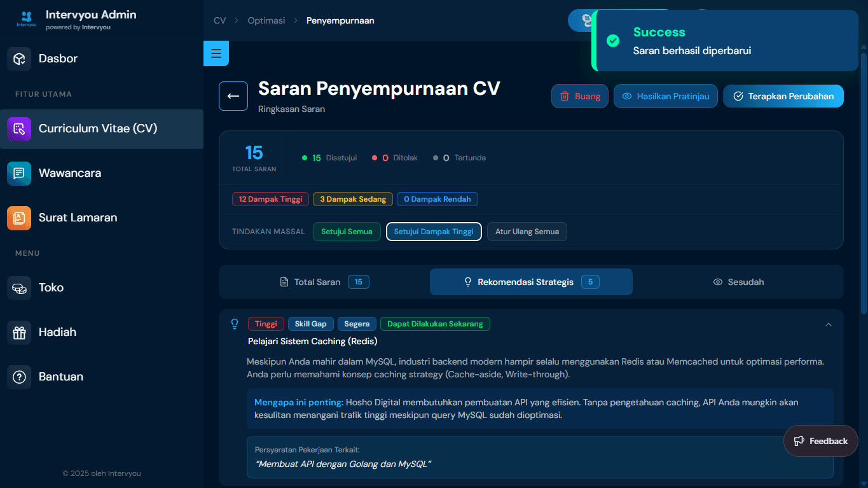Click the red Tinggi tag
868x488 pixels.
coord(266,324)
